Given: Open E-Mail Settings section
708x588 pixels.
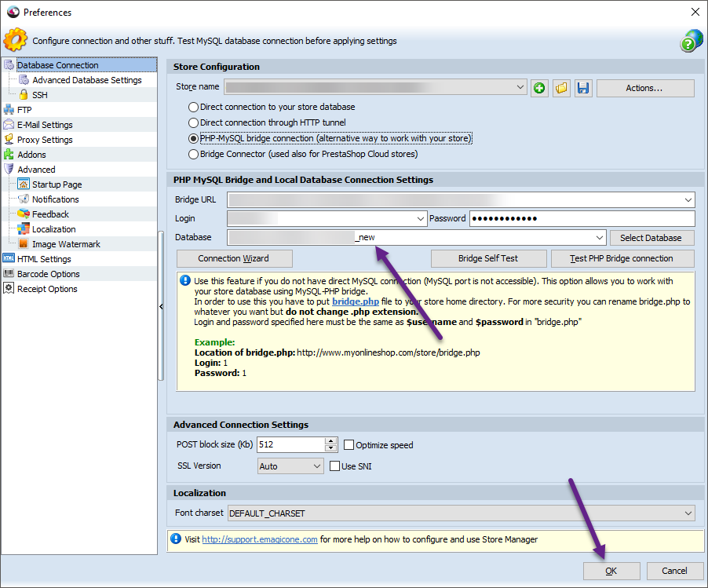Looking at the screenshot, I should tap(45, 125).
